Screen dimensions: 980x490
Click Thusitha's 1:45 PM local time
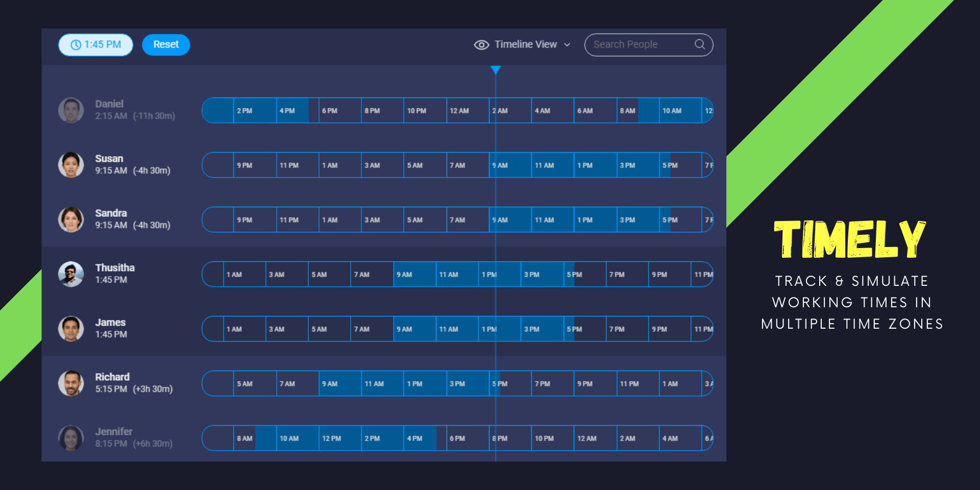111,280
